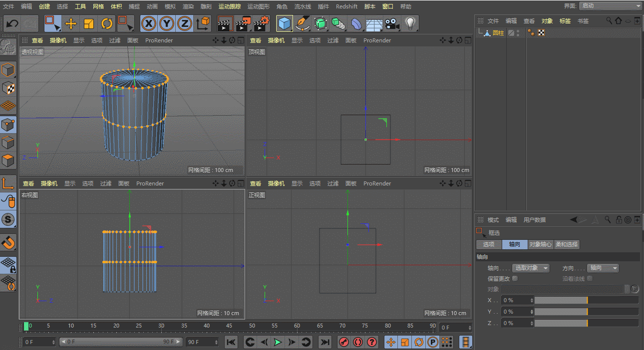Viewport: 644px width, 350px height.
Task: Toggle the X axis lock
Action: click(x=148, y=23)
